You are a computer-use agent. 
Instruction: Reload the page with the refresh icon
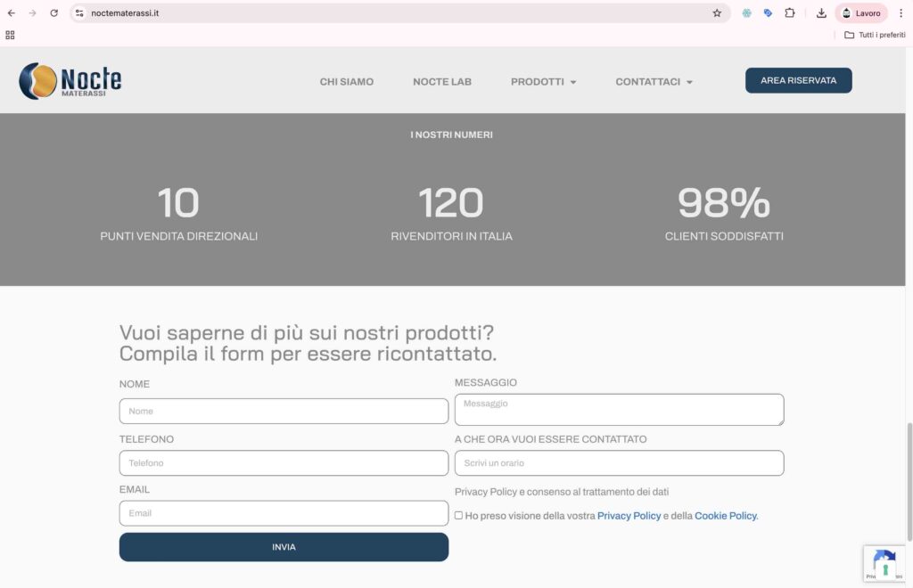coord(53,13)
